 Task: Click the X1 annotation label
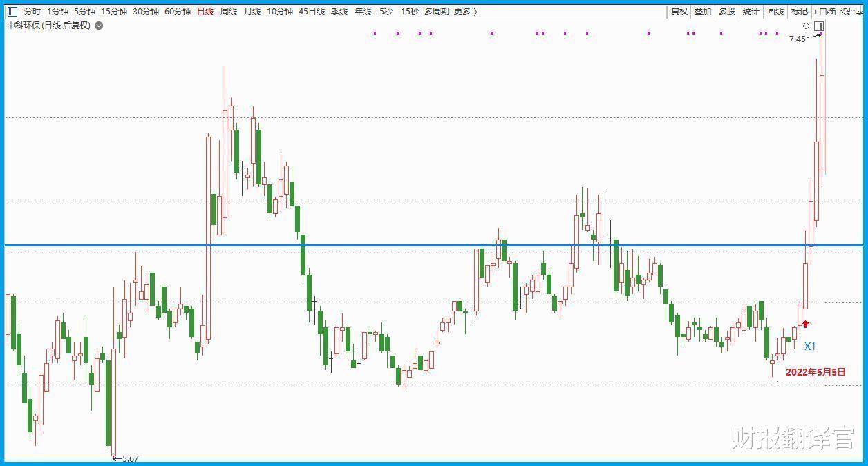[810, 347]
